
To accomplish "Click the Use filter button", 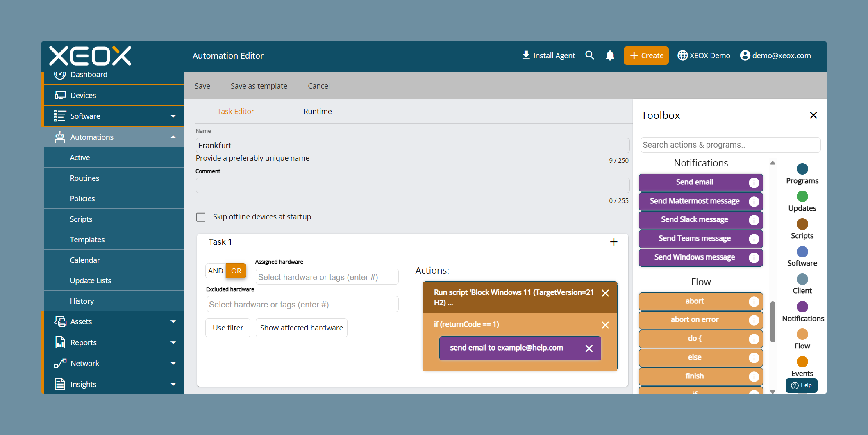I will 228,328.
